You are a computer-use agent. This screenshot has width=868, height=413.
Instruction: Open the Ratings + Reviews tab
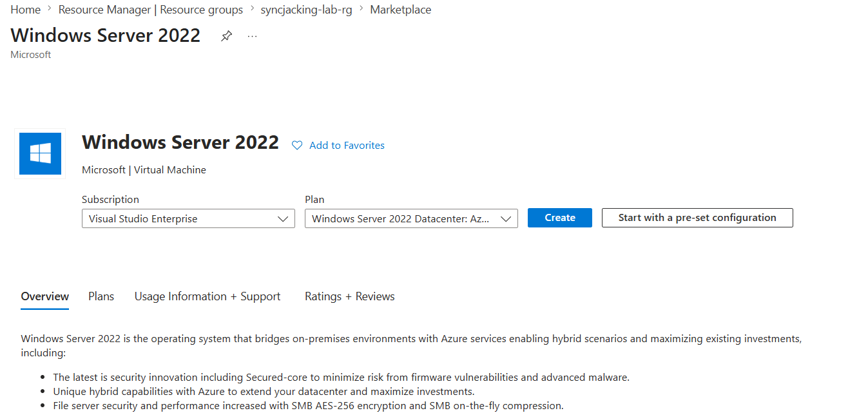[350, 296]
